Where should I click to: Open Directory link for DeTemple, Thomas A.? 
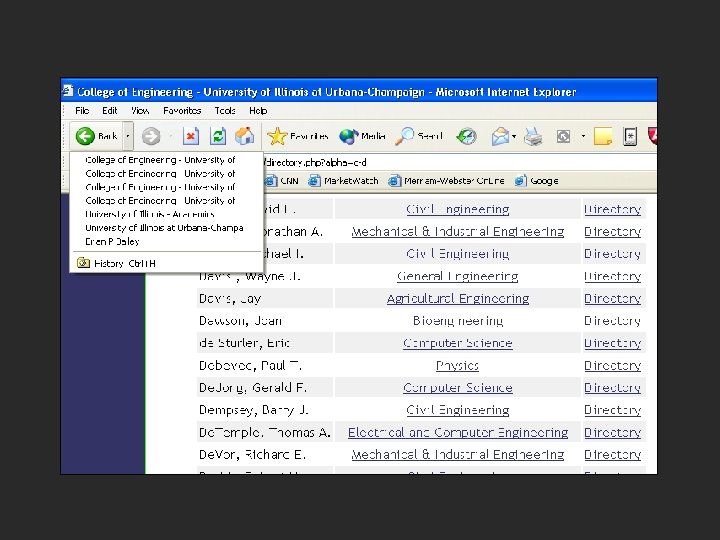612,433
